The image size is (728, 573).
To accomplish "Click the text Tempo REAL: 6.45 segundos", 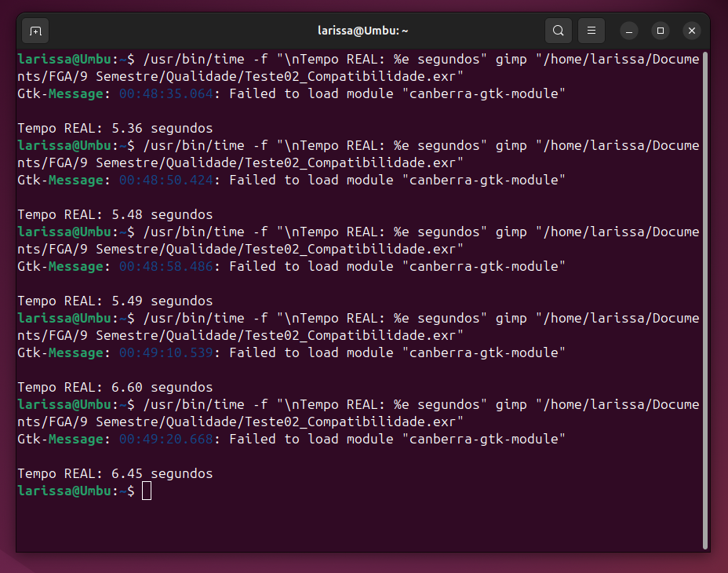I will pyautogui.click(x=115, y=473).
